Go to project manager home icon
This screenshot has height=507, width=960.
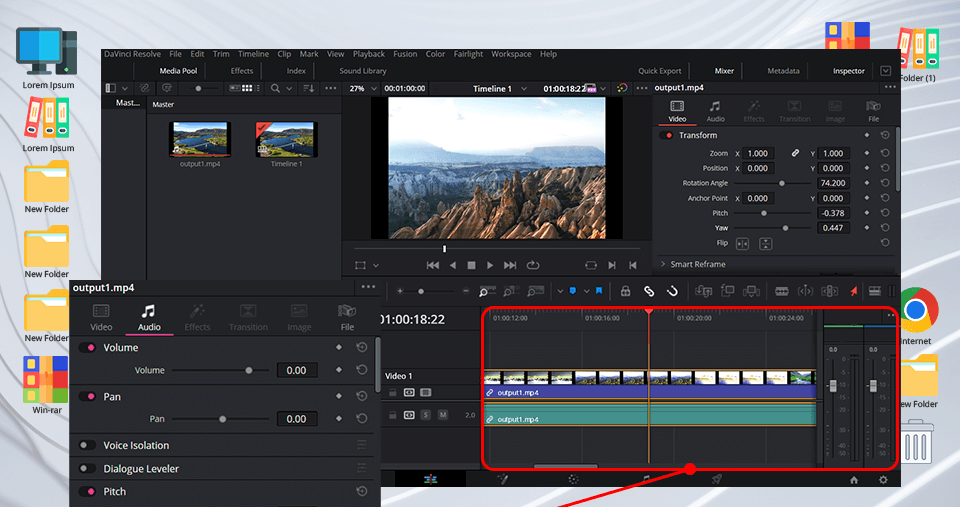click(854, 480)
